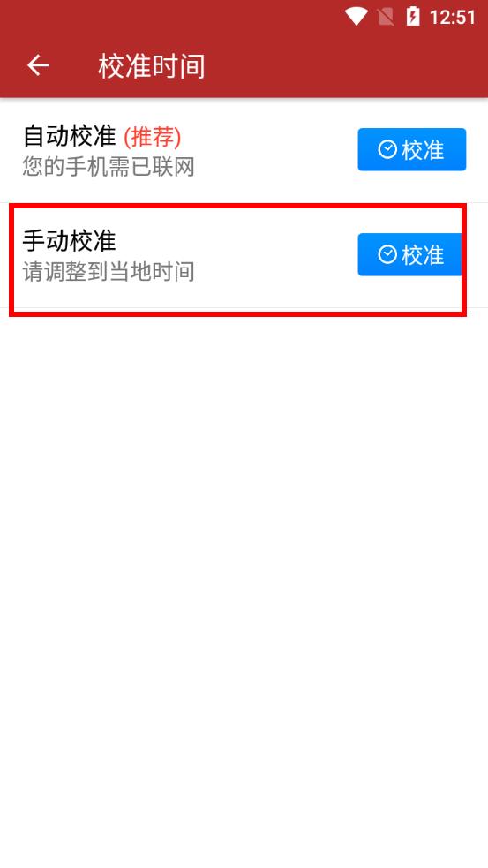Click the Wi-Fi signal status icon
The width and height of the screenshot is (488, 868).
pos(356,17)
